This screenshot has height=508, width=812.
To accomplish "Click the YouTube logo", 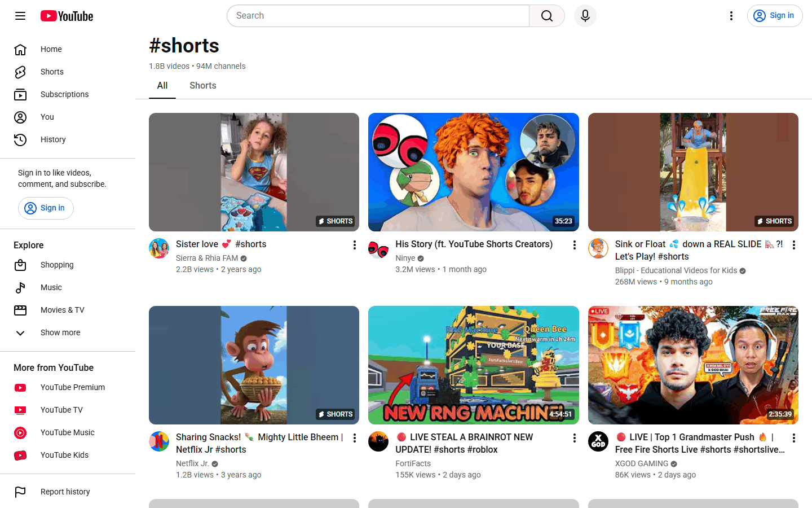I will (x=67, y=16).
